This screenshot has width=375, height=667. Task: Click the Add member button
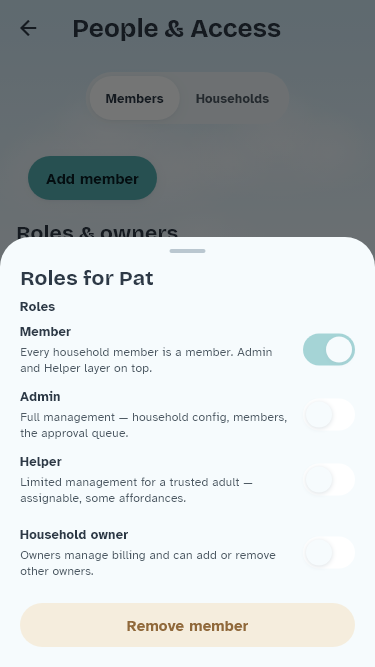click(x=92, y=178)
